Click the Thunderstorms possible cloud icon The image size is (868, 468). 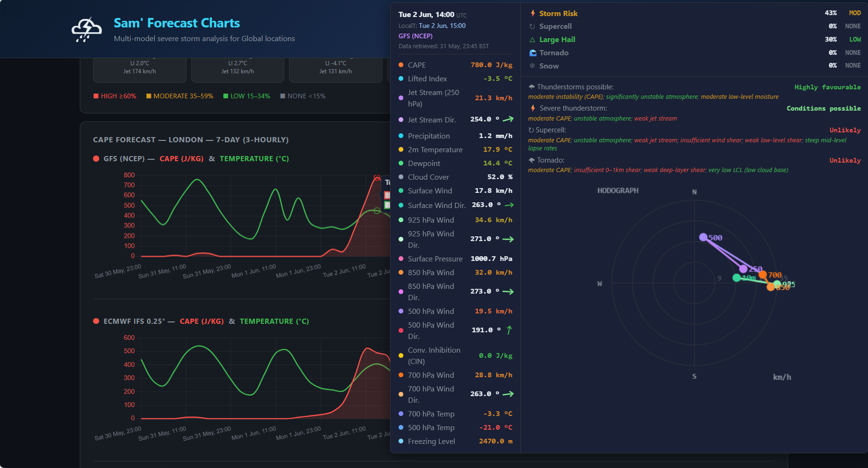click(531, 87)
